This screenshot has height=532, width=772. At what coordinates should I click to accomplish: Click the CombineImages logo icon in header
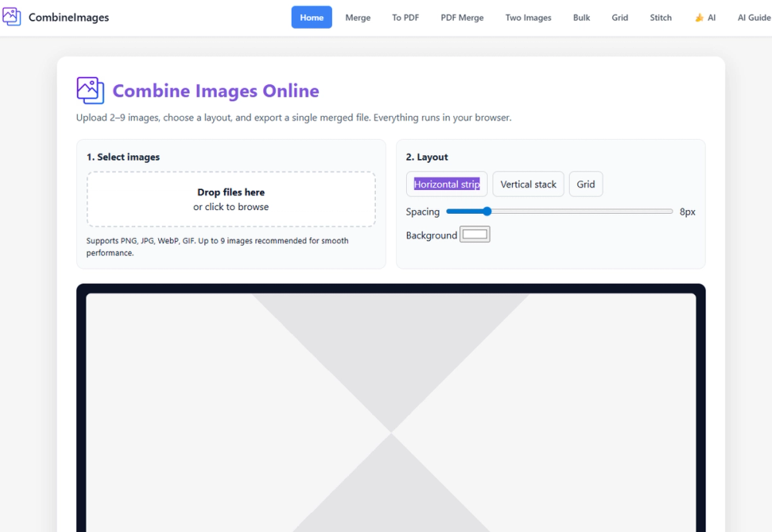pyautogui.click(x=12, y=17)
